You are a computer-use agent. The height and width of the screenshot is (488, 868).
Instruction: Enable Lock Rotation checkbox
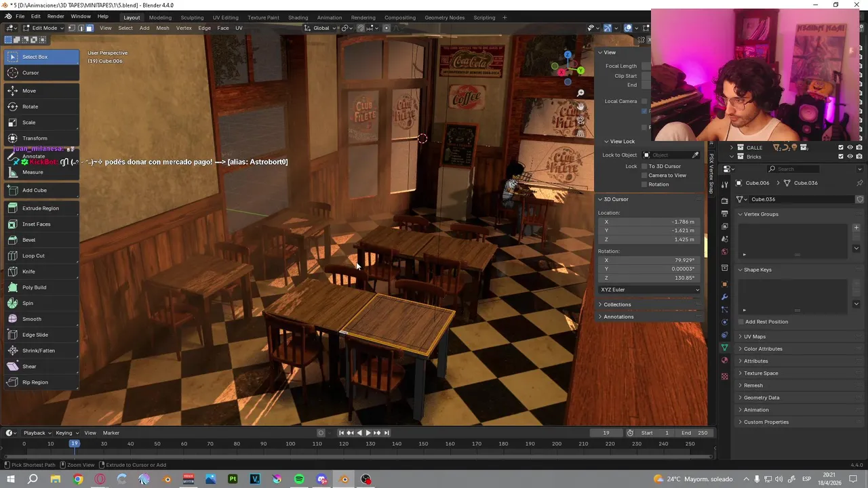point(644,184)
